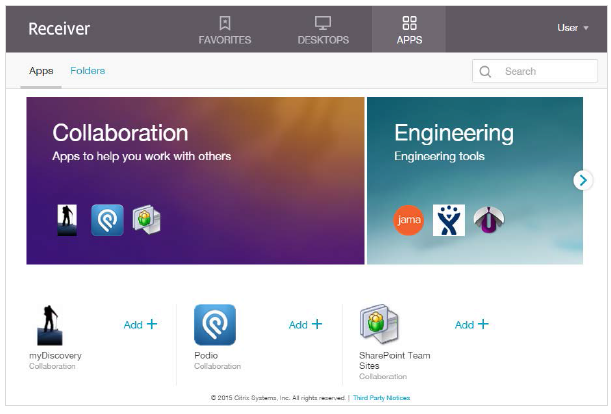Expand the User account dropdown
This screenshot has width=611, height=414.
[572, 28]
